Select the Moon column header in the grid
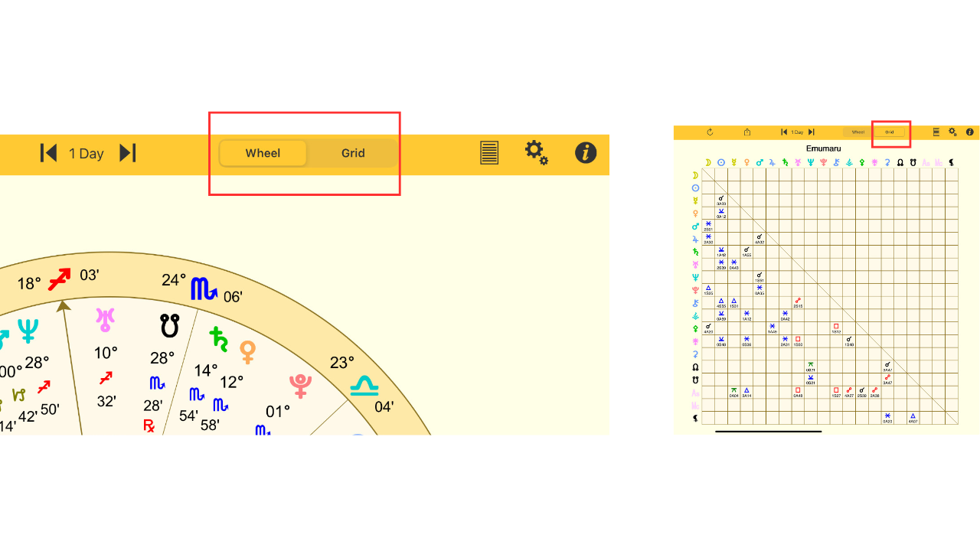Image resolution: width=980 pixels, height=551 pixels. (x=708, y=162)
